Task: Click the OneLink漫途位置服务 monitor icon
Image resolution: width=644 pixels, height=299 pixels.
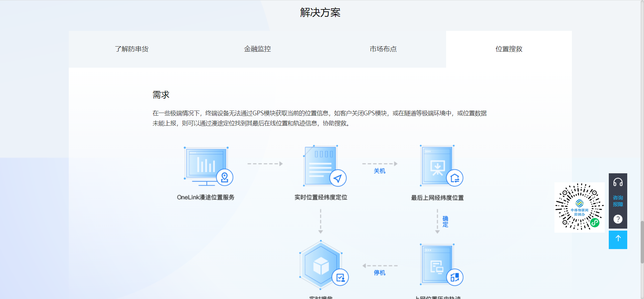Action: point(208,166)
